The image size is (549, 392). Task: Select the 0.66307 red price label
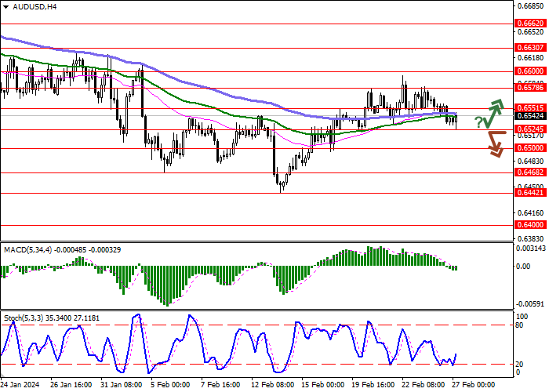click(530, 48)
